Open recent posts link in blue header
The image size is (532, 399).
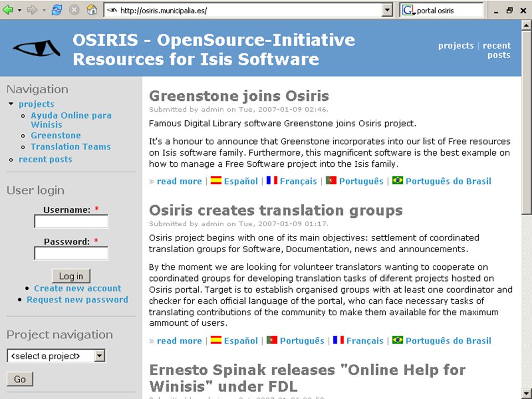pos(497,50)
